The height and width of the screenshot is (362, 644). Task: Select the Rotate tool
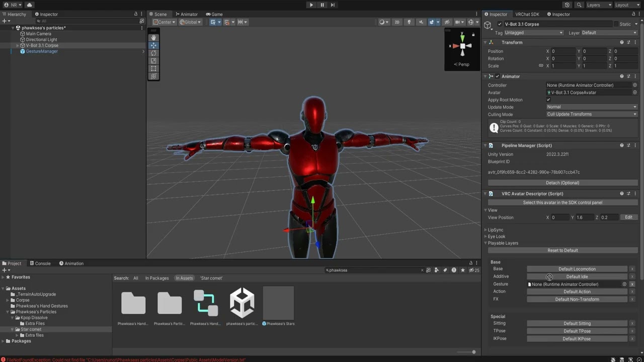(x=153, y=53)
